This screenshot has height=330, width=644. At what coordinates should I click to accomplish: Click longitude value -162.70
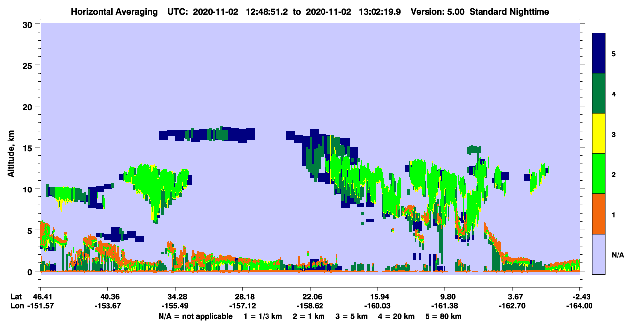click(513, 306)
